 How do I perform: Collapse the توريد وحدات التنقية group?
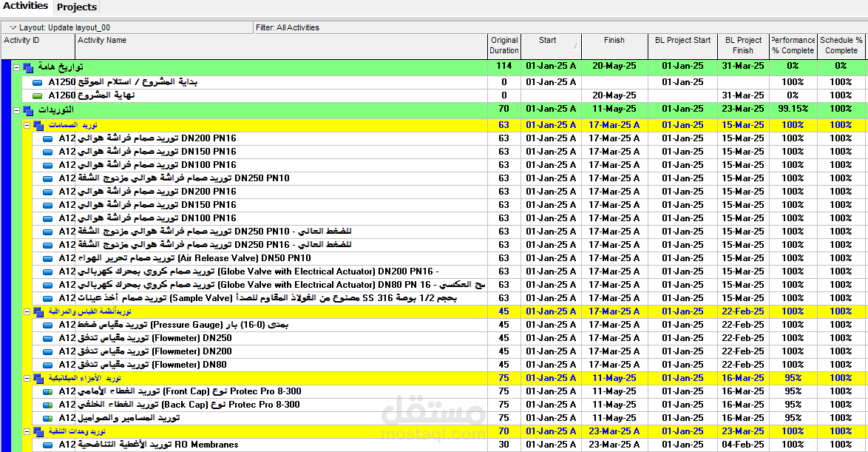pyautogui.click(x=27, y=431)
